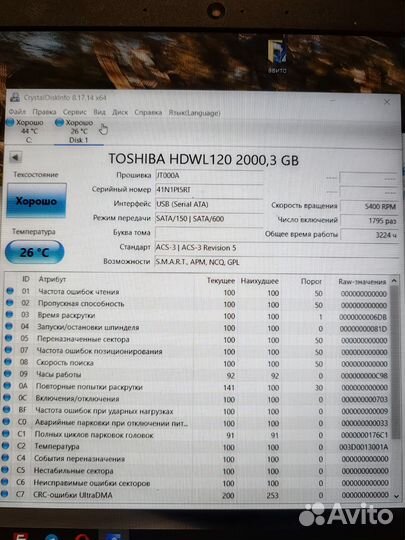
Task: Select raw value 000000176C1
Action: point(364,435)
